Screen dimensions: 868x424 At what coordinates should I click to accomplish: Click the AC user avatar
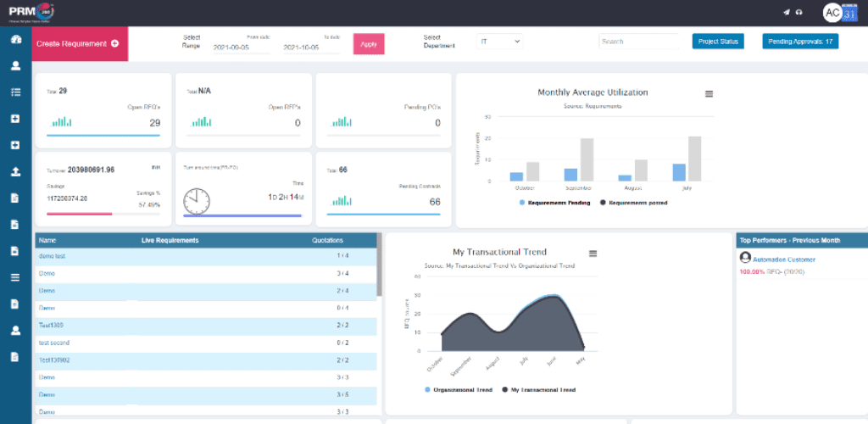click(832, 13)
